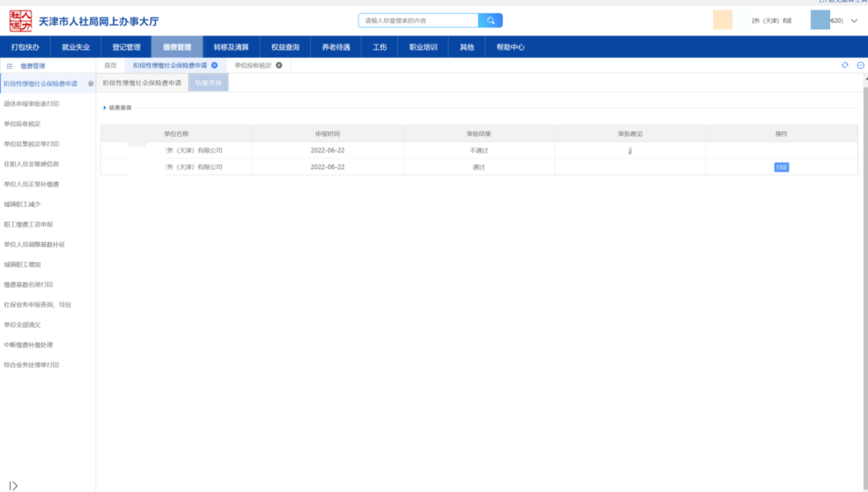868x492 pixels.
Task: Click the sidebar collapse arrow at bottom left
Action: (x=13, y=485)
